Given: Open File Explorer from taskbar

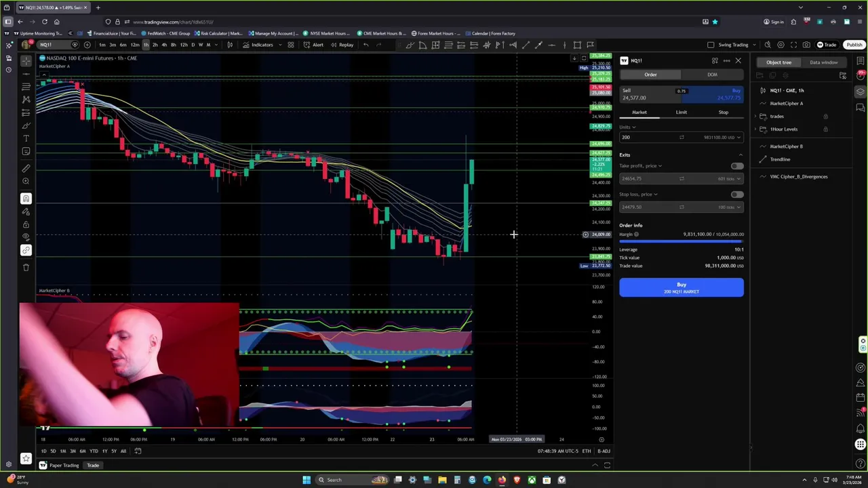Looking at the screenshot, I should coord(442,480).
